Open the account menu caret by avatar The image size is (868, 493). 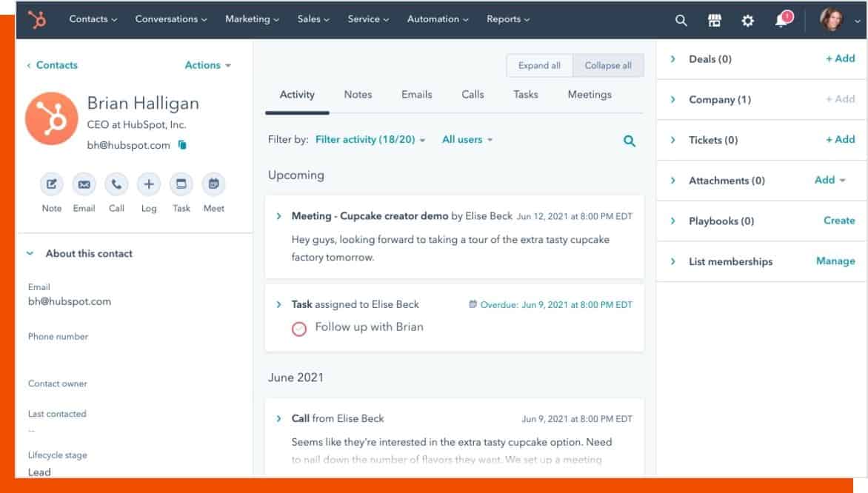(857, 21)
